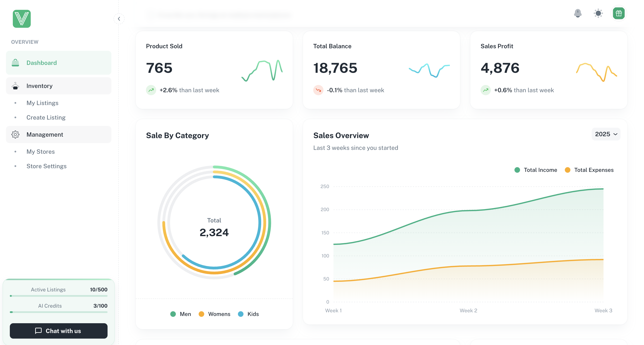Click the 765 Product Sold value

[159, 68]
